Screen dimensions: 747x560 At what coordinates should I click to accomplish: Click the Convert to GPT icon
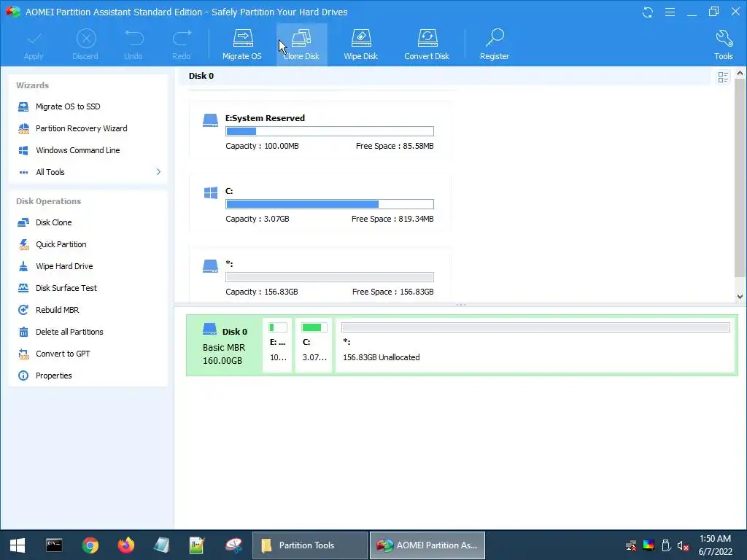(23, 354)
